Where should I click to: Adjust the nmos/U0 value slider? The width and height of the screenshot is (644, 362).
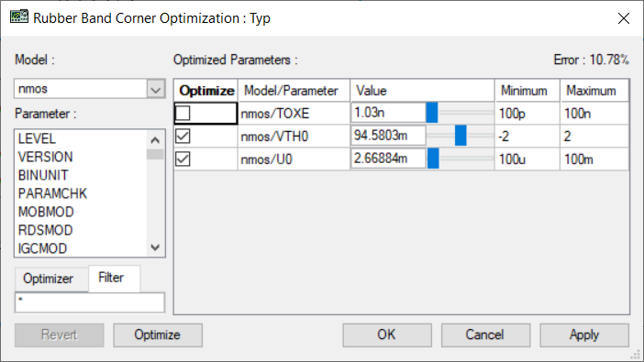(x=433, y=159)
